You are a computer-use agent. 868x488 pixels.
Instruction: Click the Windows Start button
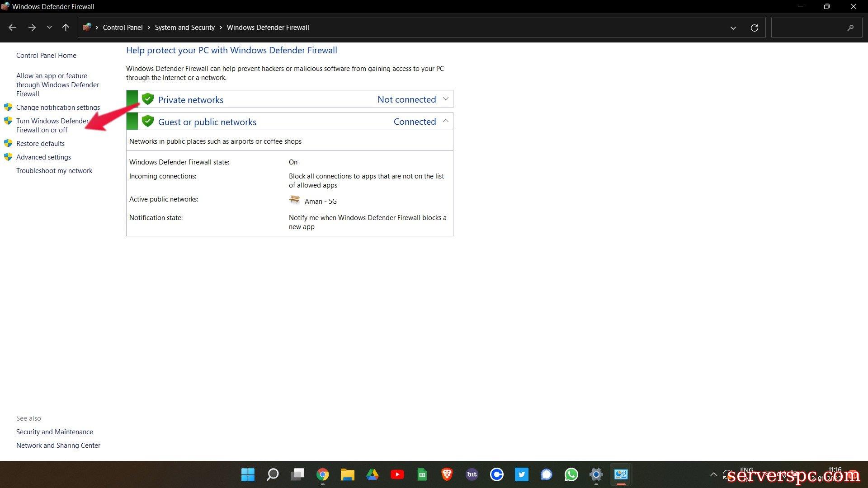248,474
